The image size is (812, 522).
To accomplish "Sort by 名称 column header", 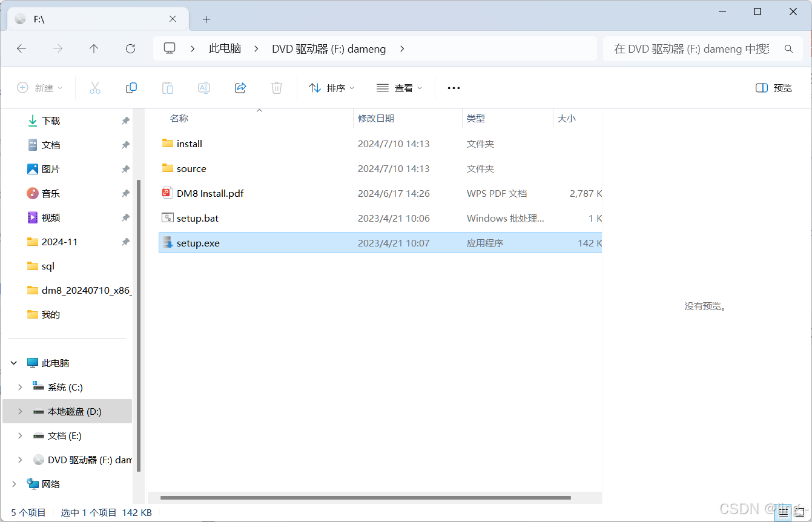I will [179, 118].
